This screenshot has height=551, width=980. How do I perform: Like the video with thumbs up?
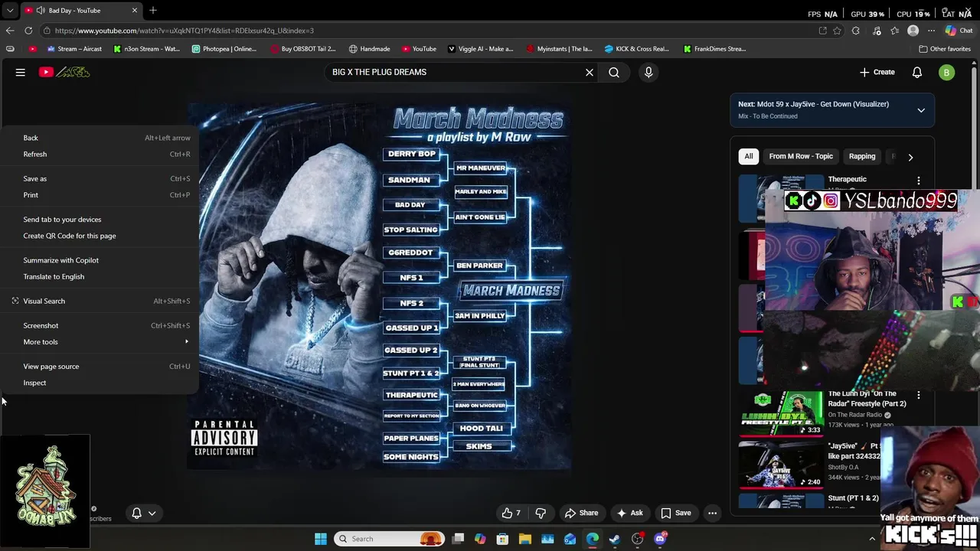pyautogui.click(x=511, y=513)
